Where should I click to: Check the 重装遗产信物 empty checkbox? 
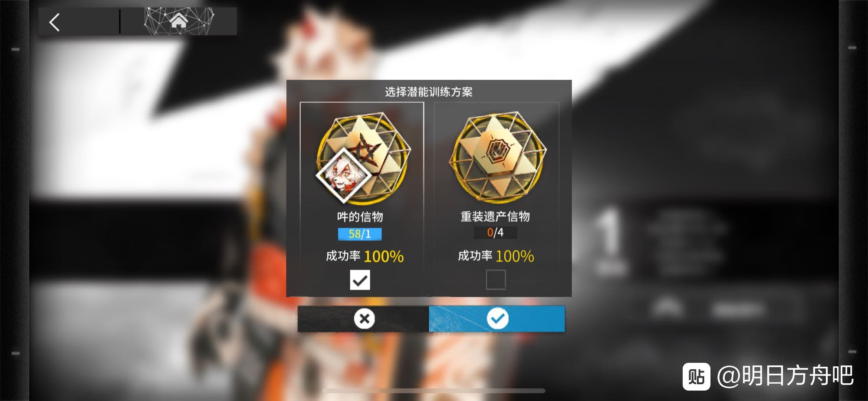pyautogui.click(x=496, y=279)
